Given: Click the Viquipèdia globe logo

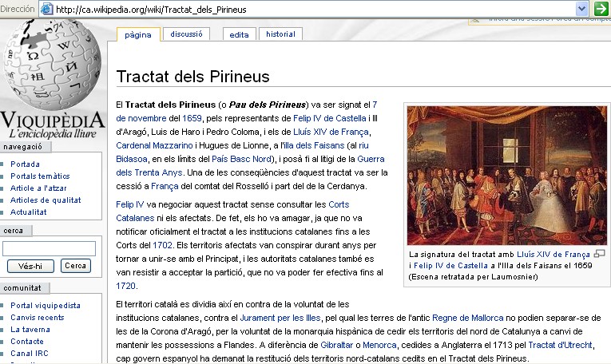Looking at the screenshot, I should (52, 64).
